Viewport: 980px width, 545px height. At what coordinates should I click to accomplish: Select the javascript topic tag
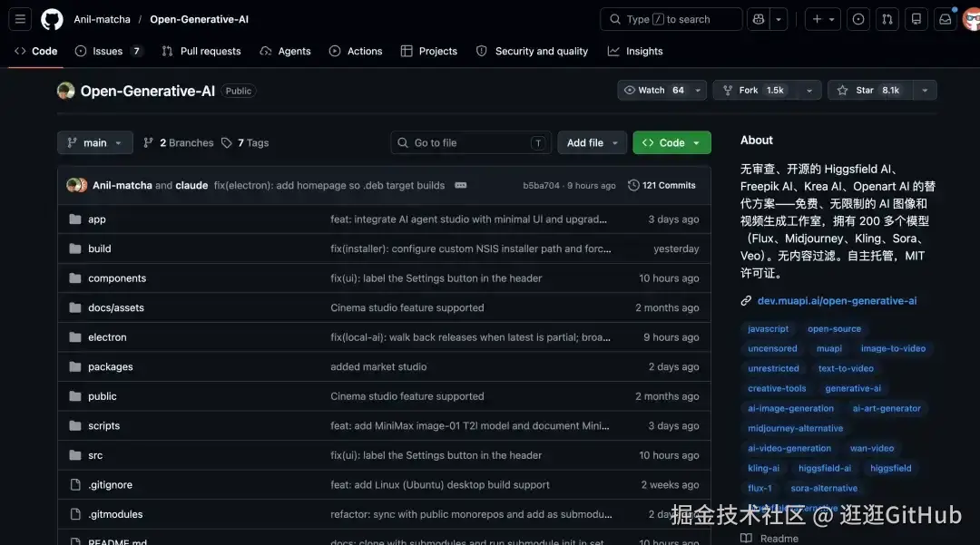tap(769, 329)
